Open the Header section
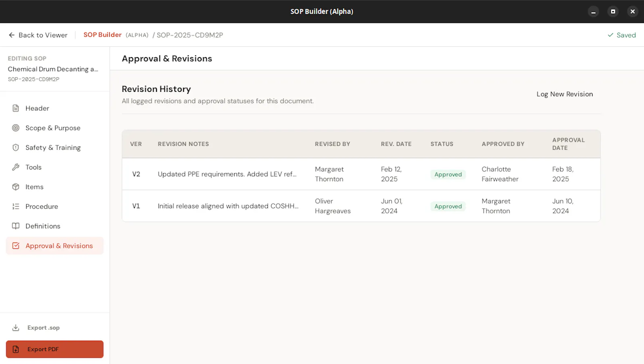This screenshot has width=644, height=364. pyautogui.click(x=55, y=108)
